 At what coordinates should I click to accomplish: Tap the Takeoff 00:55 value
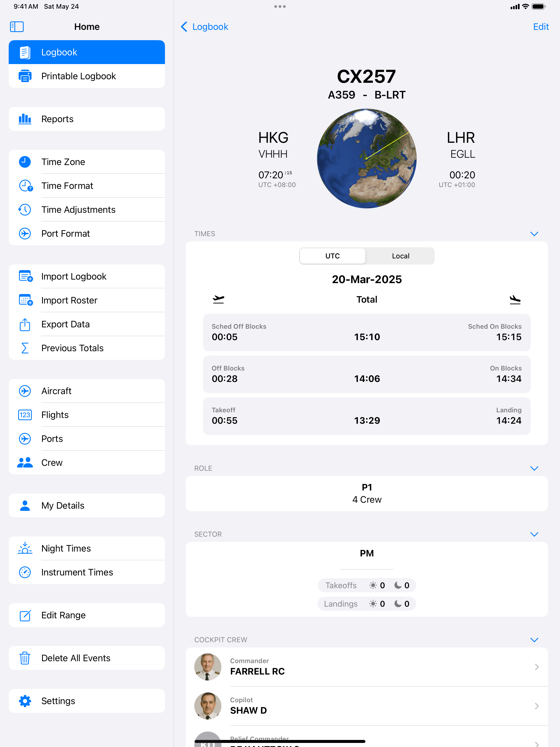(224, 420)
